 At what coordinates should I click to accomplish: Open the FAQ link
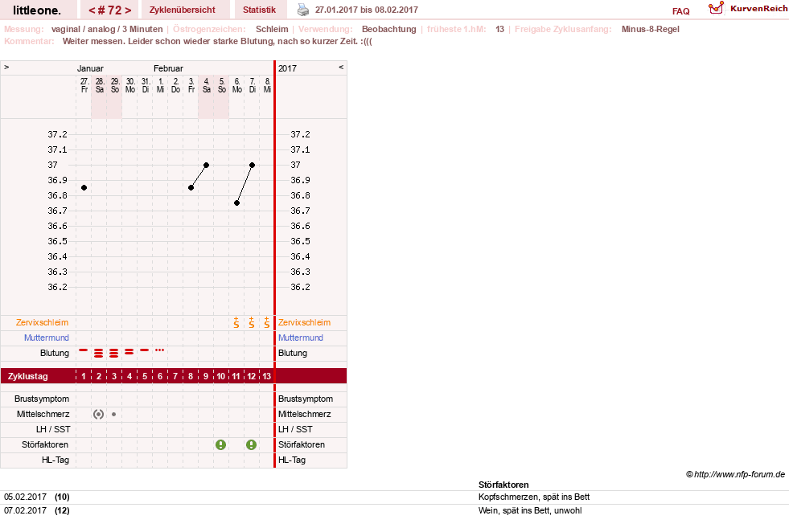(680, 11)
